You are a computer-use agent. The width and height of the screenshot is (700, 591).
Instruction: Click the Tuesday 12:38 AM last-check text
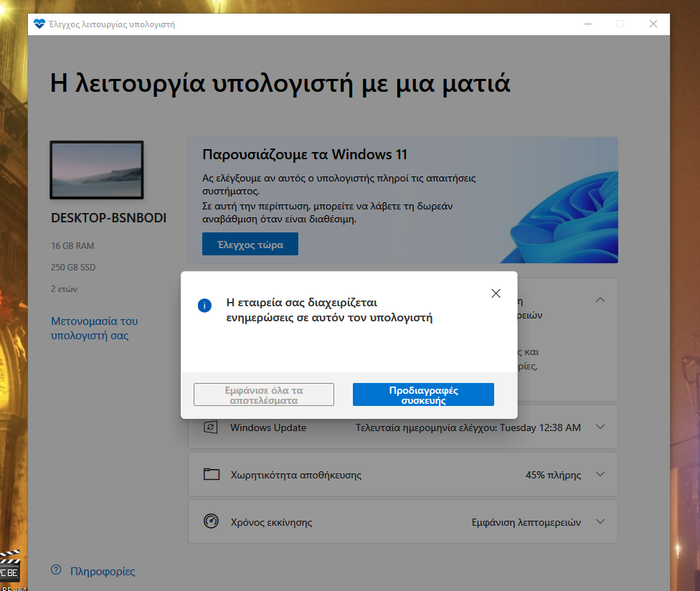pyautogui.click(x=540, y=427)
